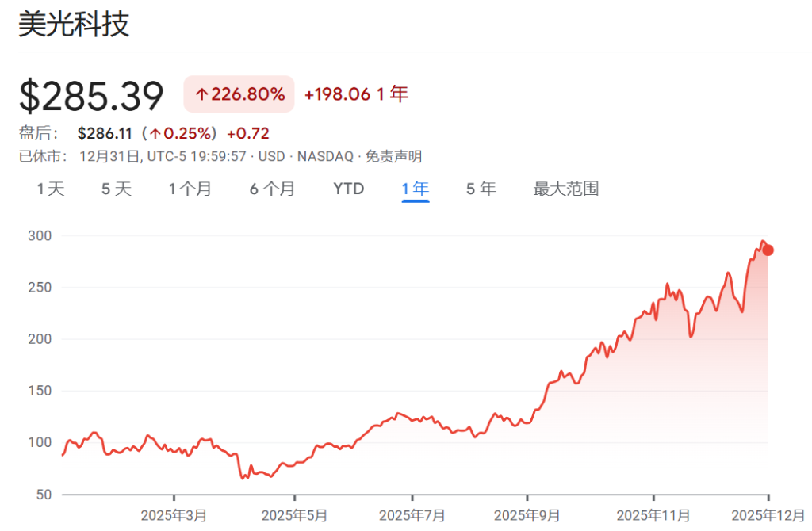The width and height of the screenshot is (812, 531).
Task: Switch to the 5天 time range tab
Action: tap(116, 189)
